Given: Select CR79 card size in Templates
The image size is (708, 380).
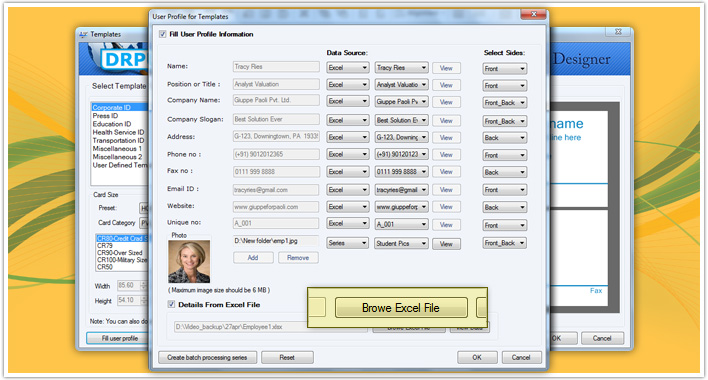Looking at the screenshot, I should (x=105, y=246).
